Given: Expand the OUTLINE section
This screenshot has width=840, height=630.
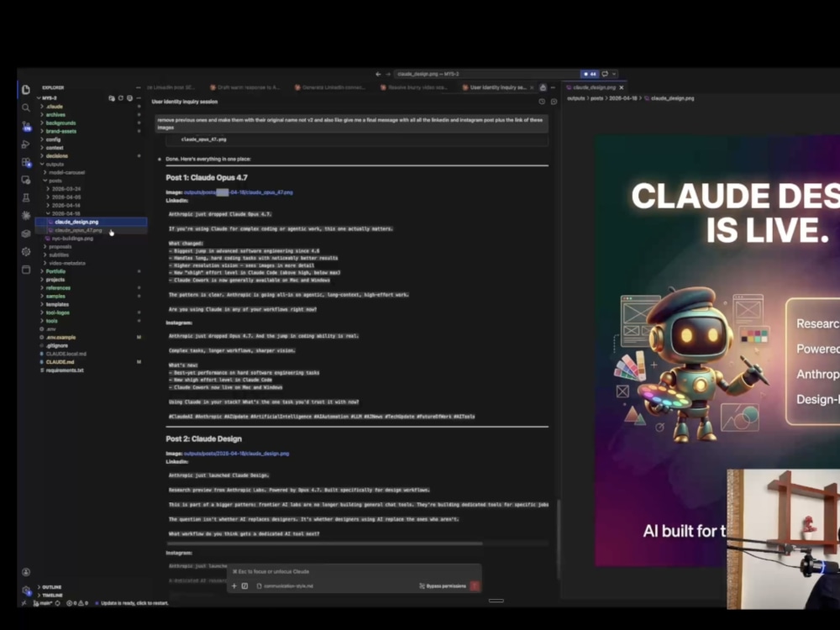Looking at the screenshot, I should point(51,587).
